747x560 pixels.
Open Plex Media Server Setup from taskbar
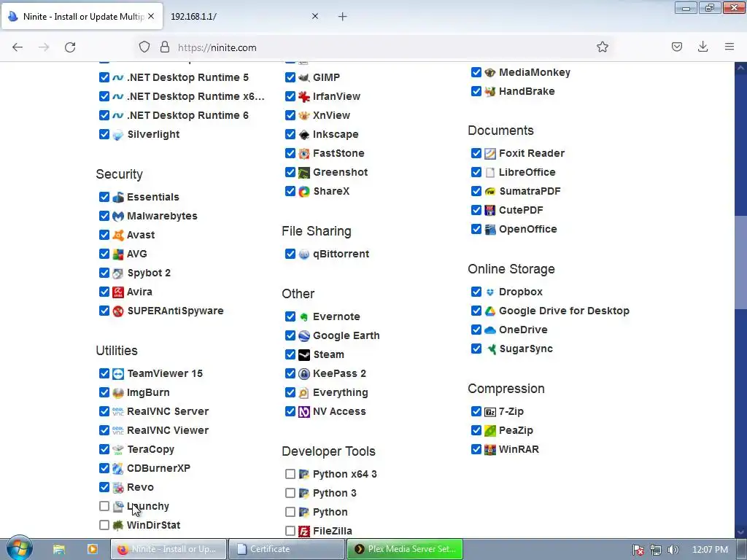(404, 549)
